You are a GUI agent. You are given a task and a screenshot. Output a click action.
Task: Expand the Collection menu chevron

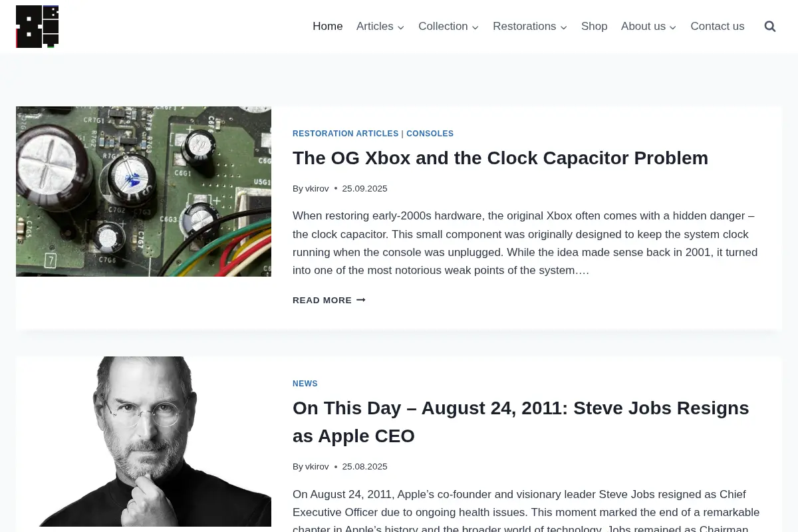pos(475,27)
